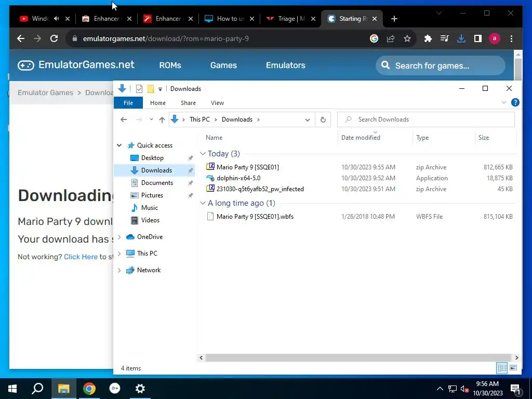Open Chrome from the taskbar
Image resolution: width=532 pixels, height=399 pixels.
[x=89, y=389]
